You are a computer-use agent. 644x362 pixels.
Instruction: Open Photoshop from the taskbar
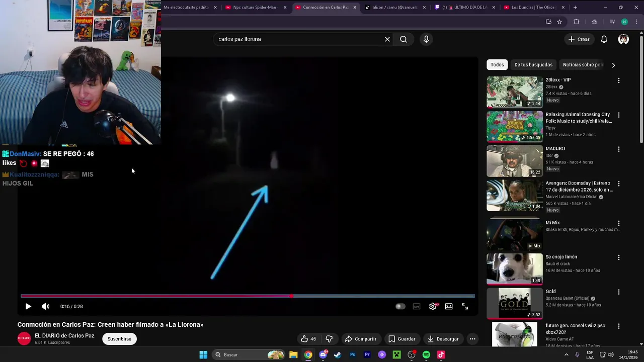pyautogui.click(x=353, y=355)
